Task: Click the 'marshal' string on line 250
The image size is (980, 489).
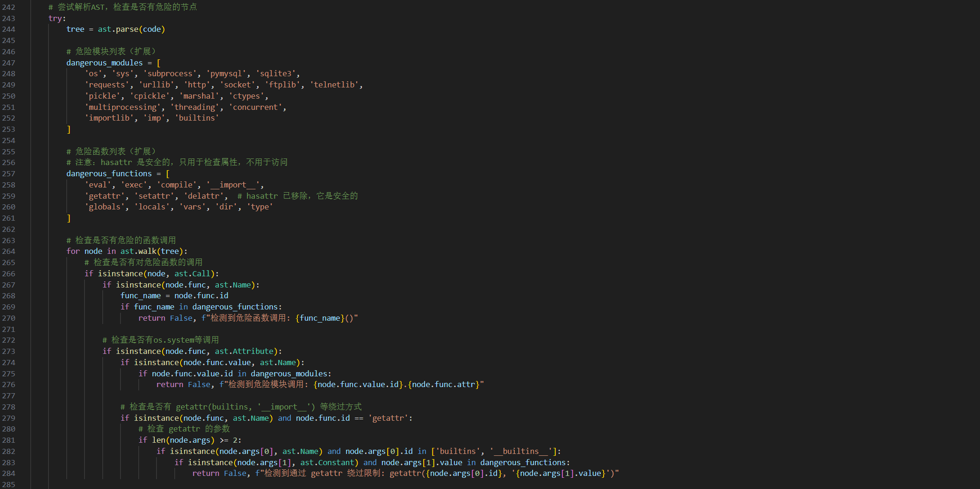Action: click(x=199, y=96)
